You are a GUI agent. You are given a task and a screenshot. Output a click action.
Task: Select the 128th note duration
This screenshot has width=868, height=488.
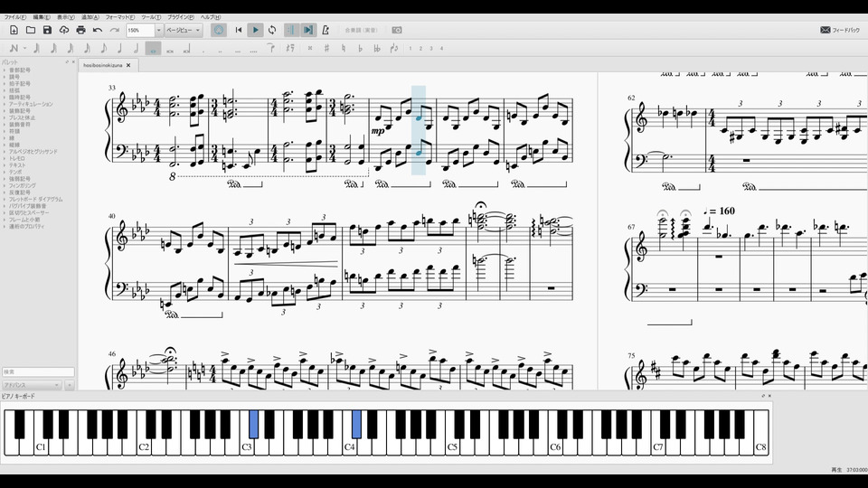36,49
